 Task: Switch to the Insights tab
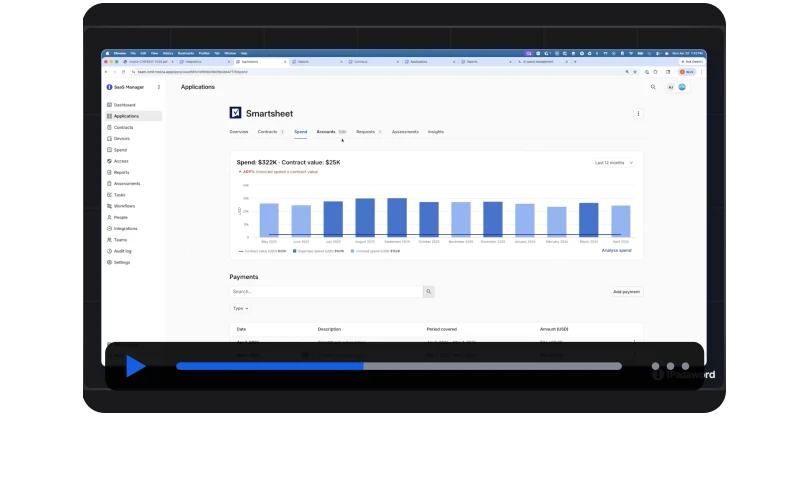pos(435,132)
